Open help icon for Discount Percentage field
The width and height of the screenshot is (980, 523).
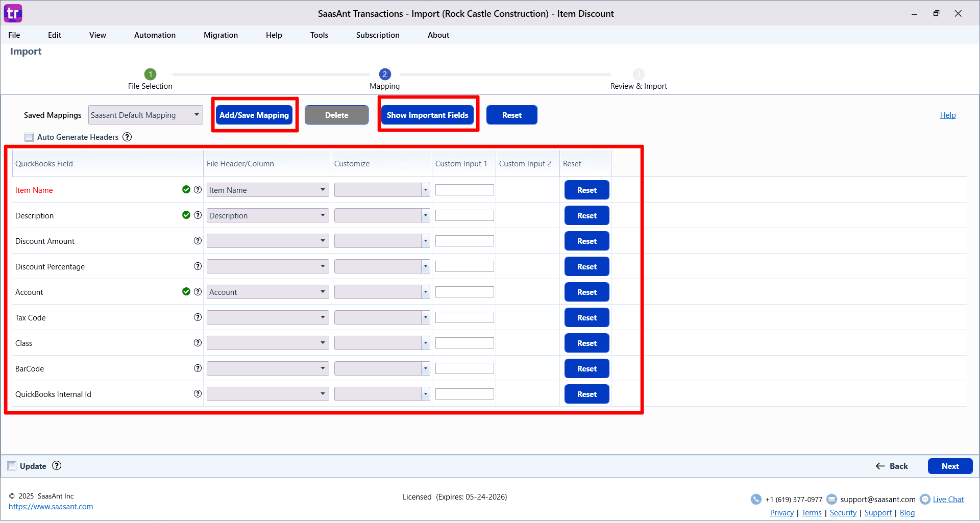tap(198, 266)
